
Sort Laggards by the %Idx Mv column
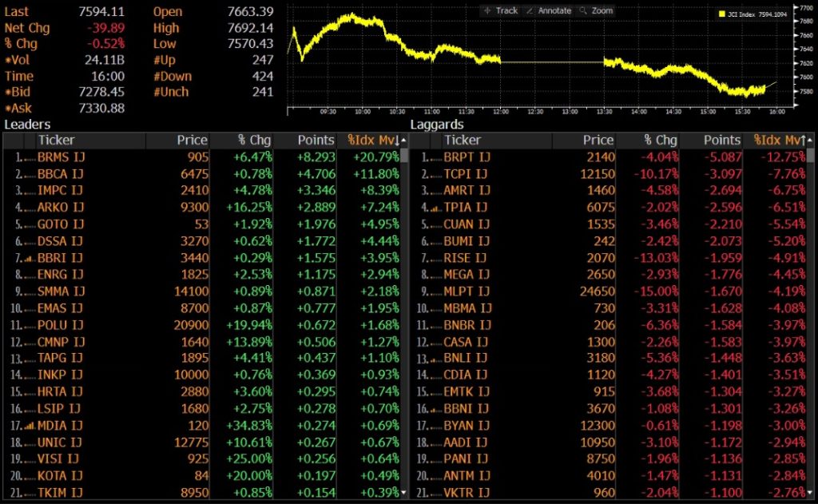779,141
